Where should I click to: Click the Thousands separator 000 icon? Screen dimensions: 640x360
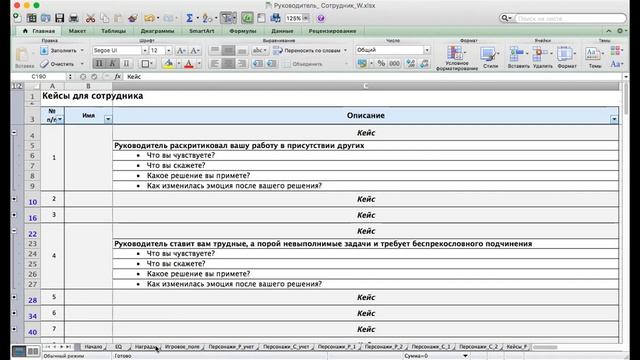394,63
